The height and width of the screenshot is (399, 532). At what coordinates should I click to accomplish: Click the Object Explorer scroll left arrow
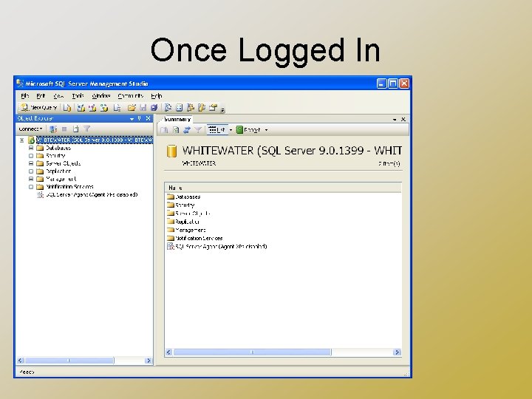(x=21, y=361)
